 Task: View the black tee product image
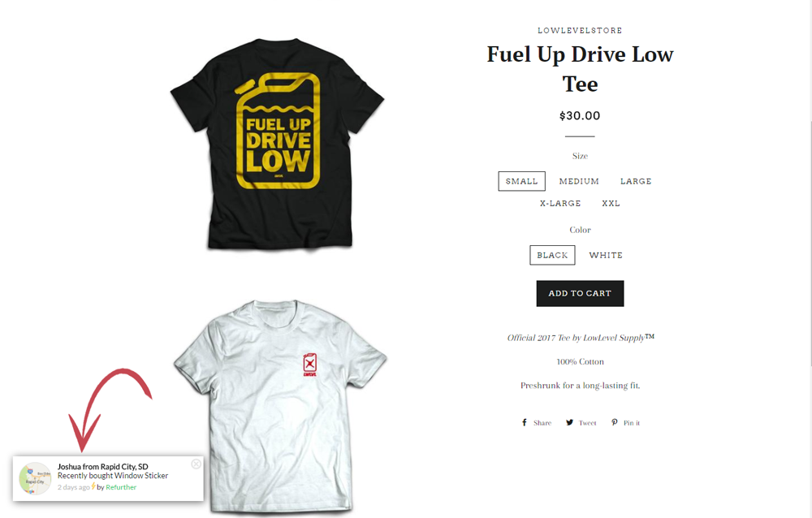(278, 144)
